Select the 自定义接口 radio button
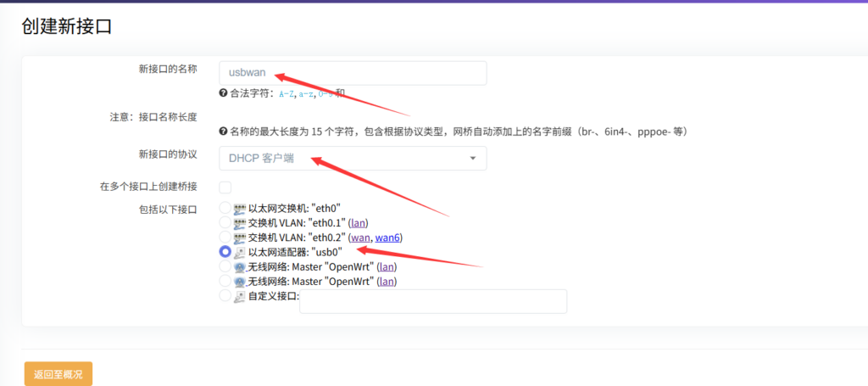Image resolution: width=868 pixels, height=386 pixels. point(225,296)
